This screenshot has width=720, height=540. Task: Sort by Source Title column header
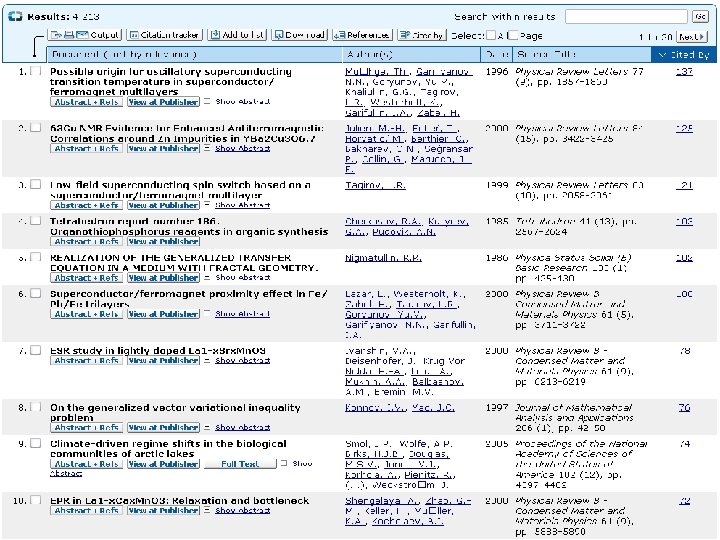582,55
